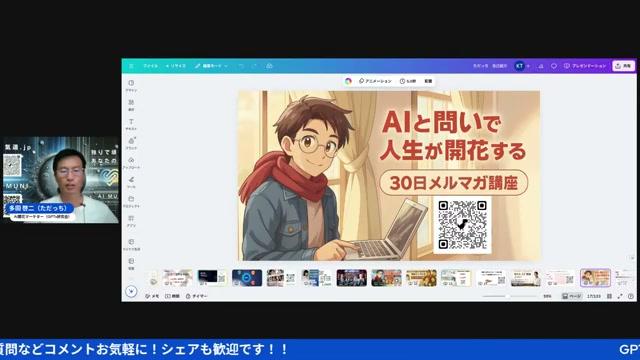The height and width of the screenshot is (360, 640).
Task: Click the plus beside the KT avatar
Action: 528,66
